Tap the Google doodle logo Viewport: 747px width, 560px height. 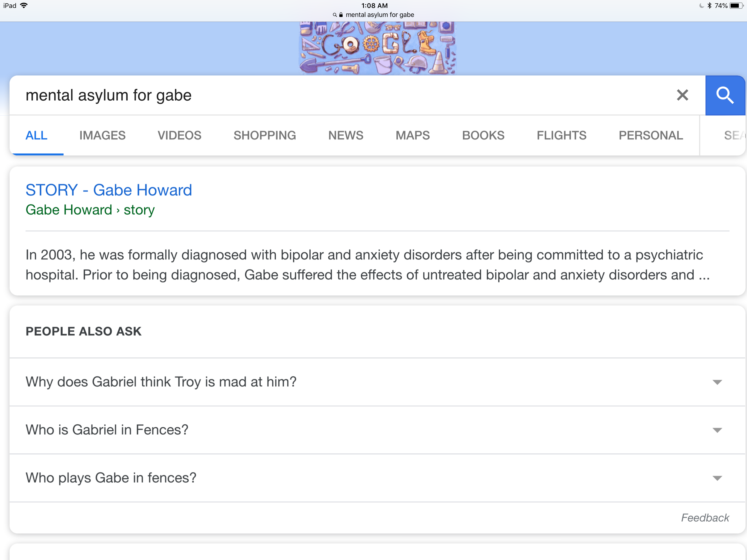pos(377,48)
